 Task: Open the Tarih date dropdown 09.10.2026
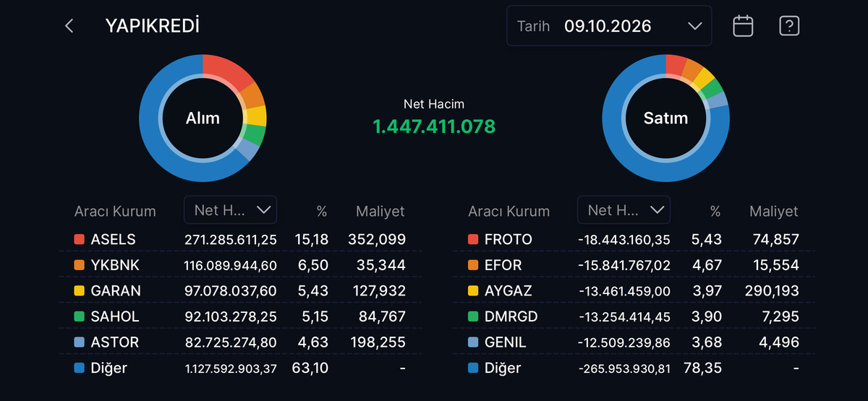pyautogui.click(x=609, y=26)
